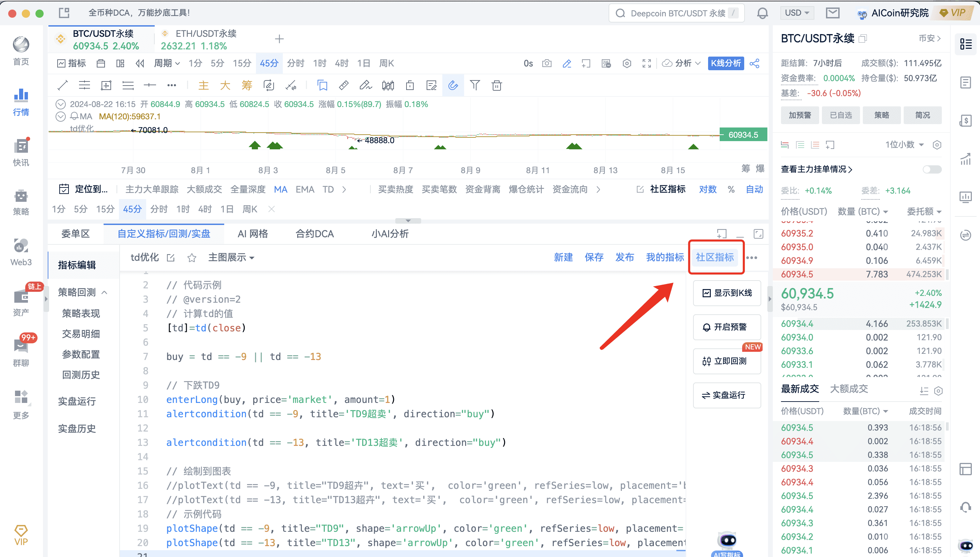
Task: Open the 策略 strategy robot icon
Action: tap(21, 203)
